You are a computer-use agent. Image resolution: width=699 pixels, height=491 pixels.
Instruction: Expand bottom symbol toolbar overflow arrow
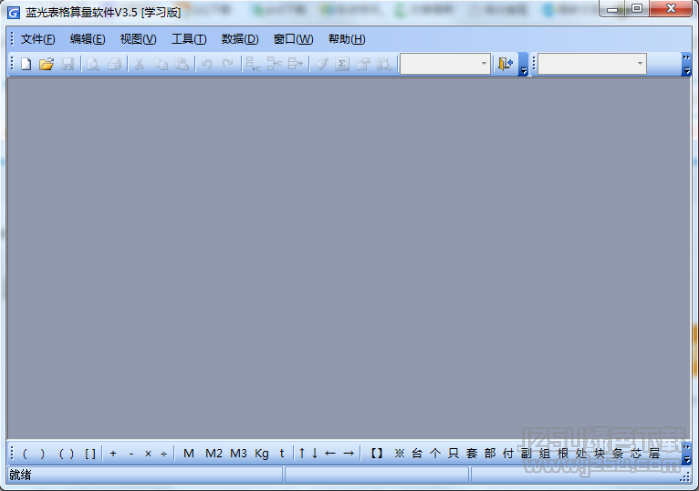[x=687, y=454]
